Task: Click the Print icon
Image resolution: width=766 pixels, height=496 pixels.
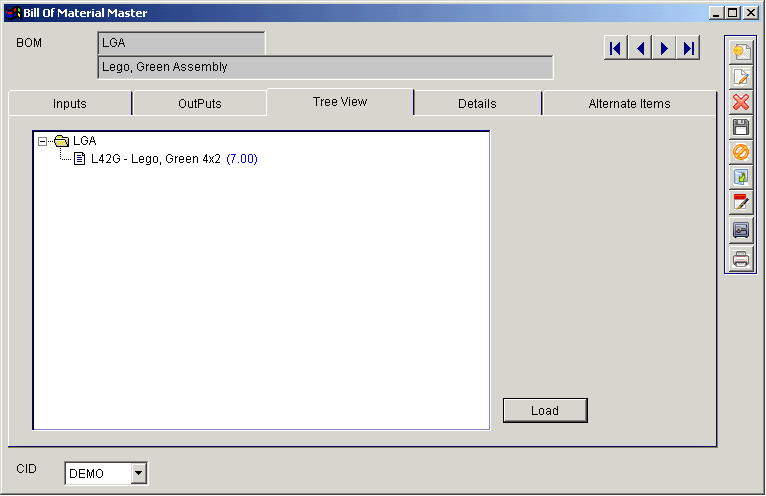Action: coord(740,259)
